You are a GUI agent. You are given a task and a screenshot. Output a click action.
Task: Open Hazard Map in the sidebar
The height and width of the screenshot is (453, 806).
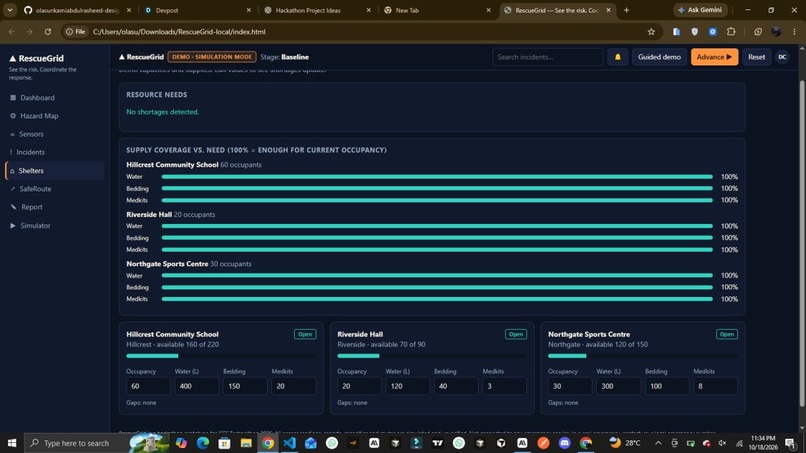[54, 116]
